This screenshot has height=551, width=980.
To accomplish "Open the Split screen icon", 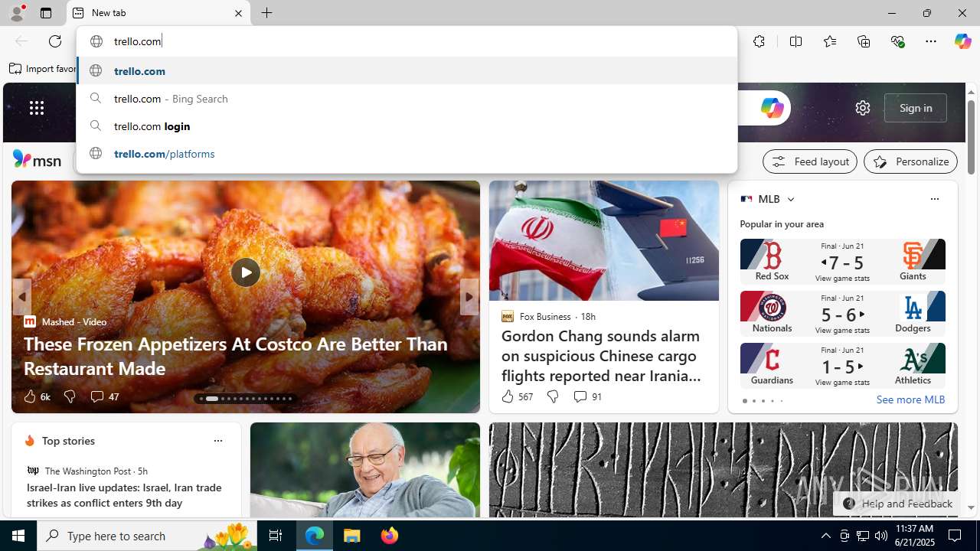I will (x=795, y=41).
